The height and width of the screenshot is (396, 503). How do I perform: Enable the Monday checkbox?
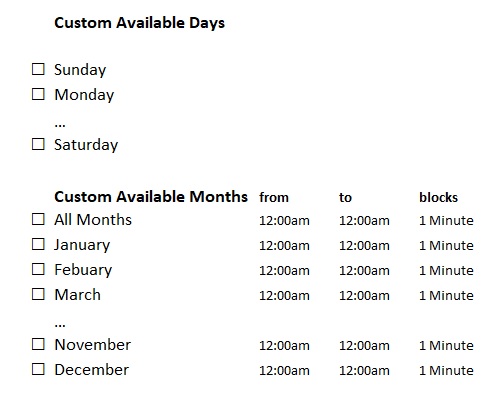pos(38,94)
